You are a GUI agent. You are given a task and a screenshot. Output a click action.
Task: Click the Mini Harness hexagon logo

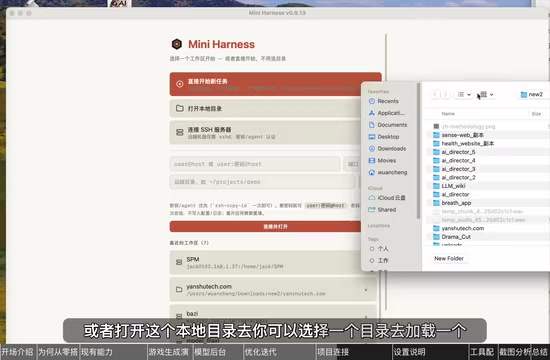click(x=177, y=44)
